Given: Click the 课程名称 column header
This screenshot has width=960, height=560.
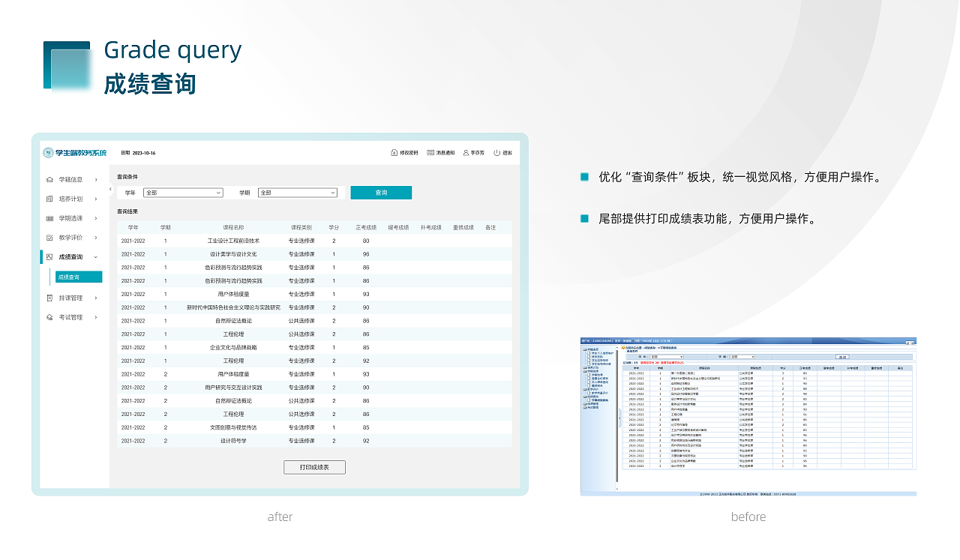Looking at the screenshot, I should [233, 227].
